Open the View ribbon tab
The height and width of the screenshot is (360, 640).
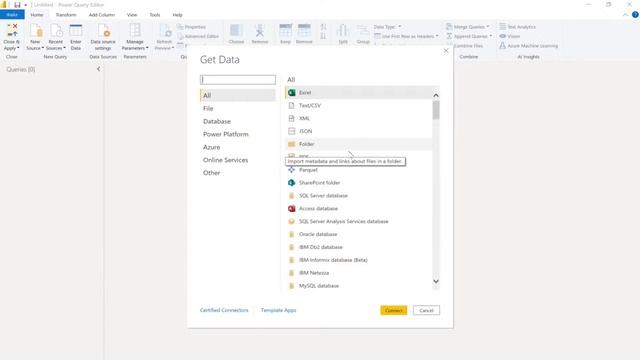[x=132, y=15]
